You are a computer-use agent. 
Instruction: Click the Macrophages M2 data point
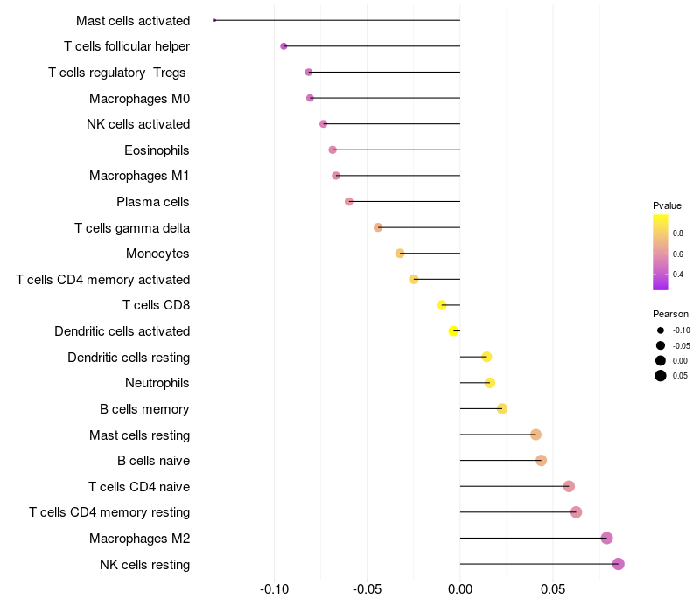[x=606, y=538]
